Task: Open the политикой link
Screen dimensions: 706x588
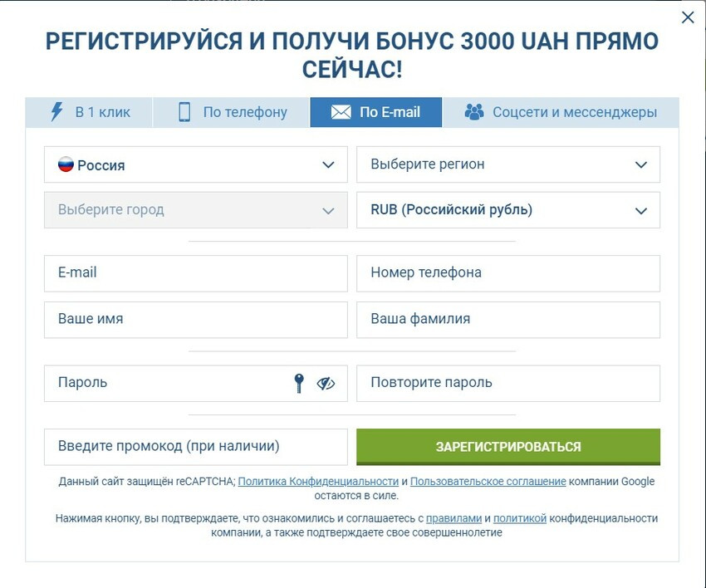Action: pyautogui.click(x=520, y=518)
